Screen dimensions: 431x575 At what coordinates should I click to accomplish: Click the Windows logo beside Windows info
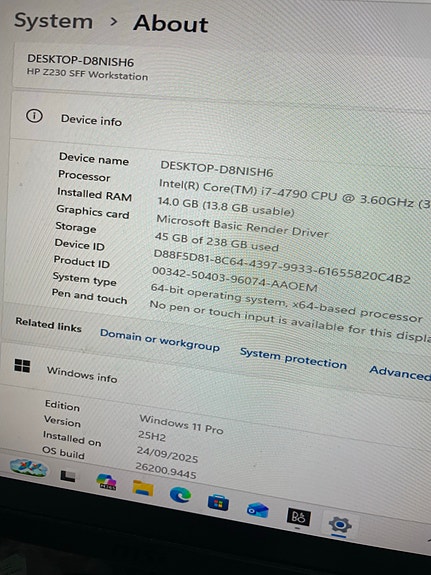[x=22, y=366]
